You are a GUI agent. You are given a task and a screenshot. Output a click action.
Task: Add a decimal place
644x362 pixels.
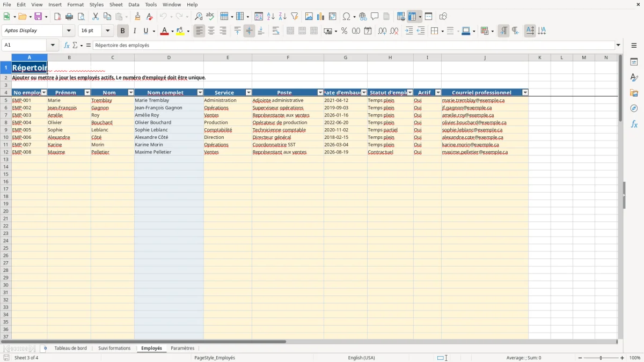pyautogui.click(x=382, y=31)
